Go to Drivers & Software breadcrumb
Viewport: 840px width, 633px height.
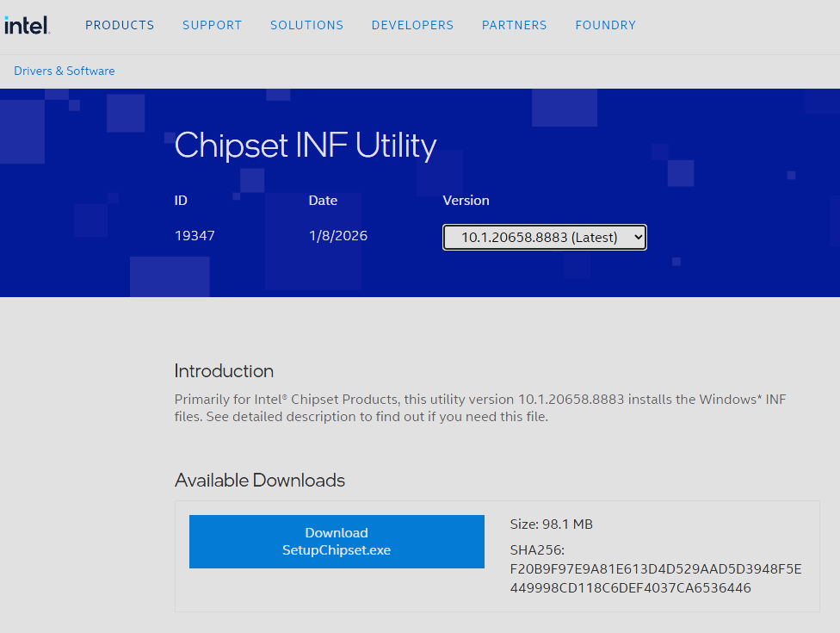[x=65, y=71]
